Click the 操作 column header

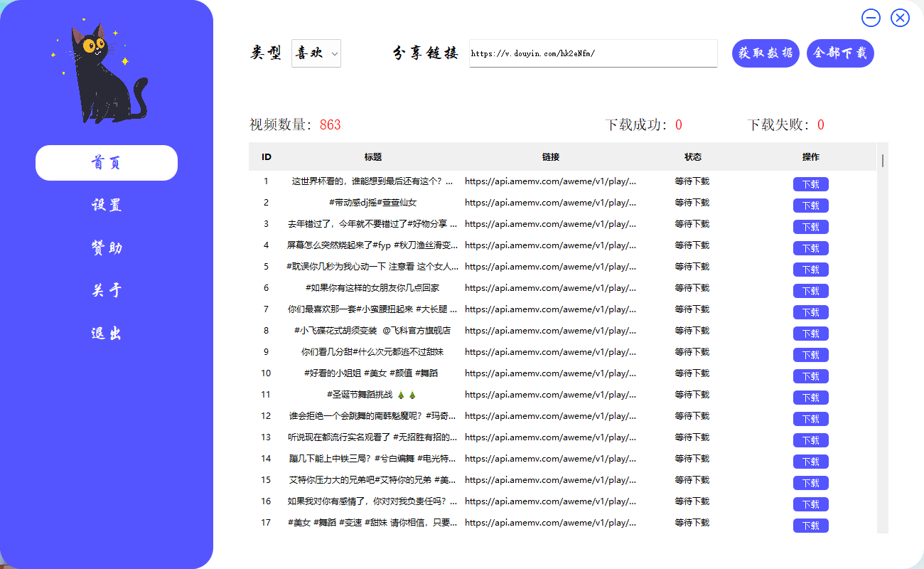pyautogui.click(x=811, y=156)
